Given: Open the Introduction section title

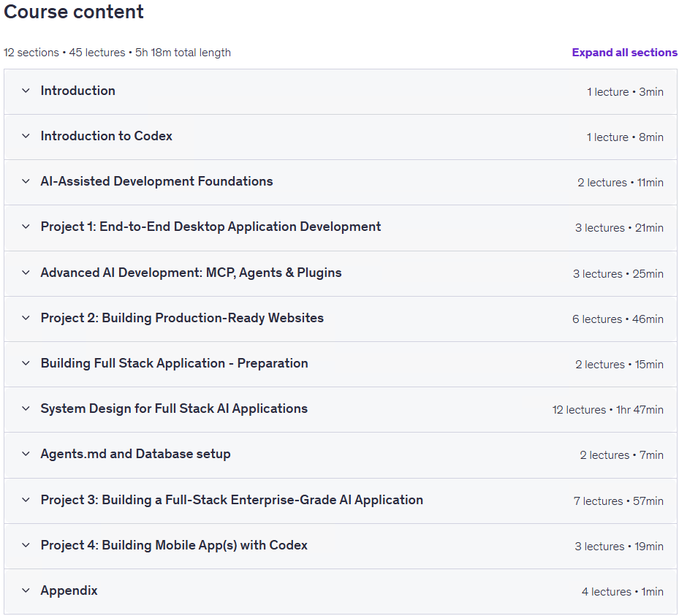Looking at the screenshot, I should point(78,91).
